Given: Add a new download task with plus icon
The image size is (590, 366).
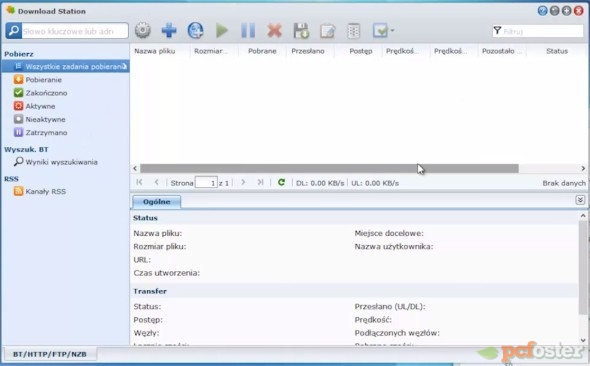Looking at the screenshot, I should [x=169, y=30].
